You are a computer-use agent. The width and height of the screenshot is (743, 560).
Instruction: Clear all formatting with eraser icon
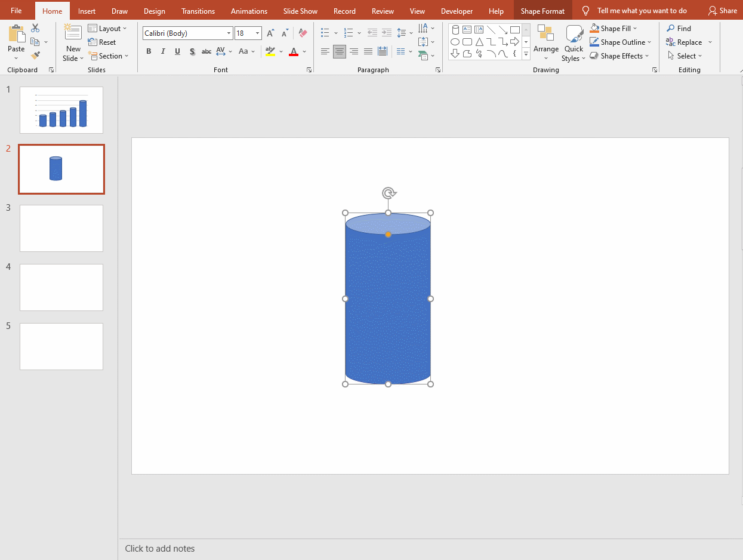click(303, 33)
